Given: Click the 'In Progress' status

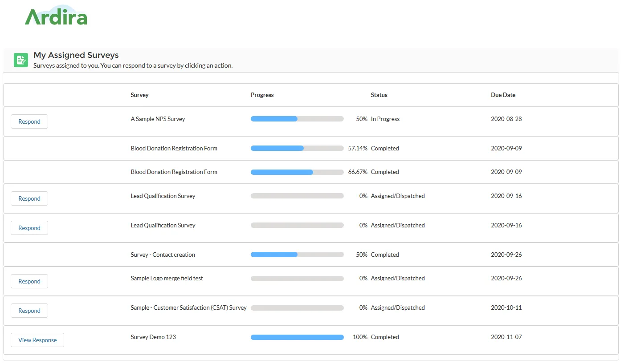Looking at the screenshot, I should 385,119.
